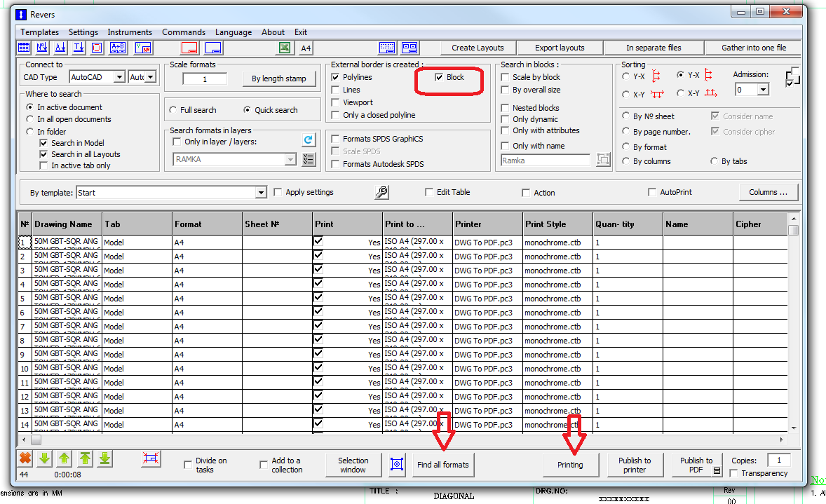Open the RAMKA layer dropdown

[290, 159]
